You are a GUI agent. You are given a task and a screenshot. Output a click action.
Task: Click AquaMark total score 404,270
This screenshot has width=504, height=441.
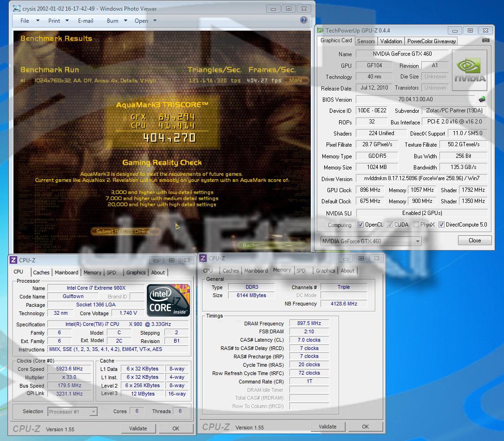pos(170,138)
